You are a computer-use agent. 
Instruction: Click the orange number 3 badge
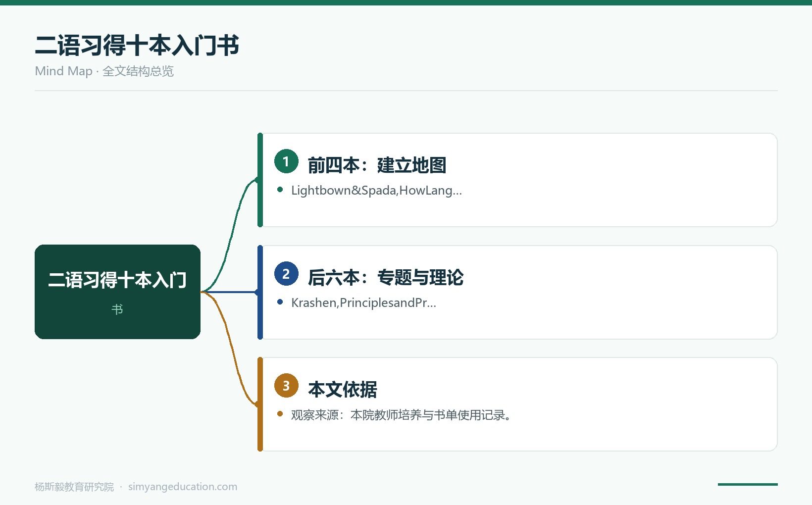(x=286, y=386)
